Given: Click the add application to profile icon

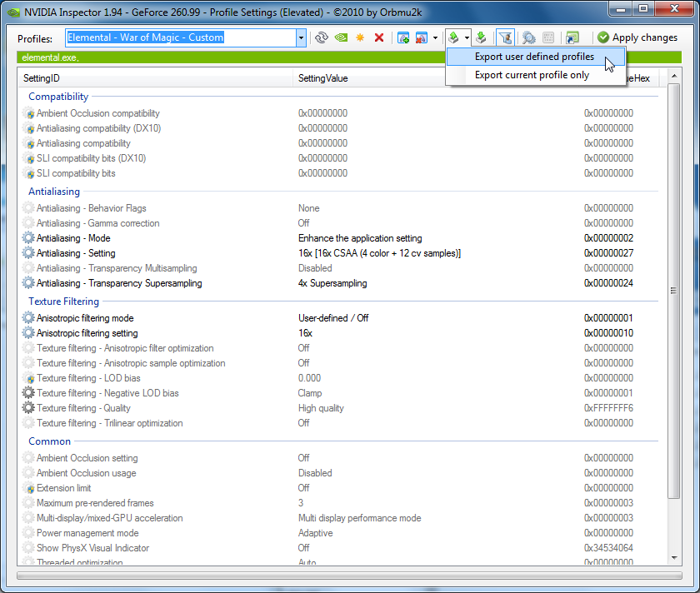Looking at the screenshot, I should [x=403, y=37].
